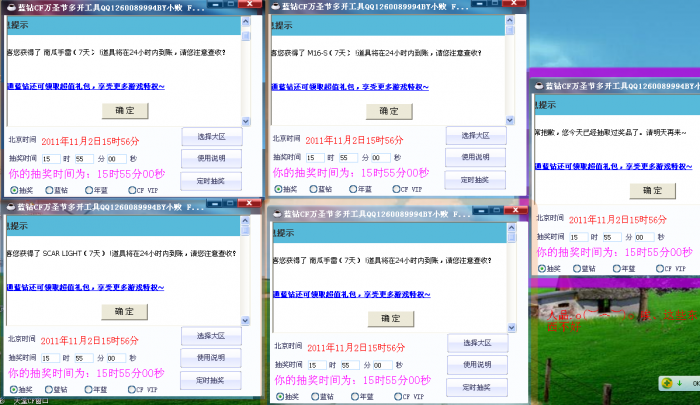Select 年蓝 radio in right apology-message window

[x=617, y=268]
